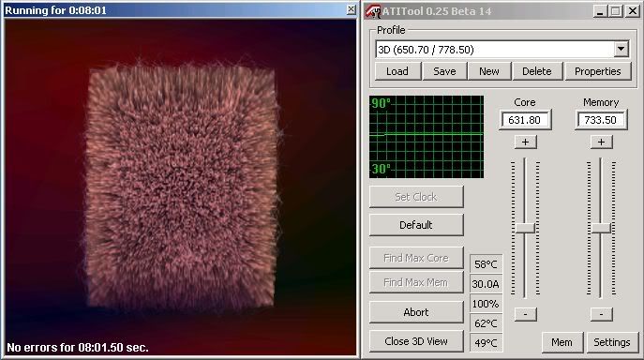This screenshot has width=644, height=360.
Task: Save the current profile
Action: tap(445, 71)
